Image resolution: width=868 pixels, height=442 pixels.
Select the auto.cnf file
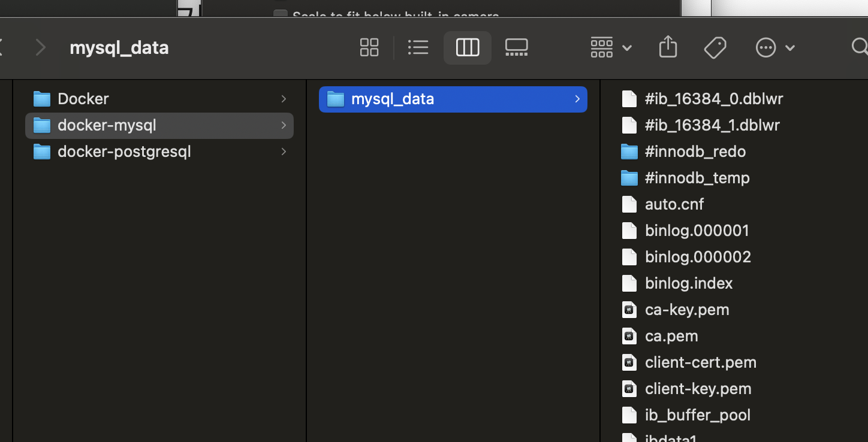click(x=674, y=204)
